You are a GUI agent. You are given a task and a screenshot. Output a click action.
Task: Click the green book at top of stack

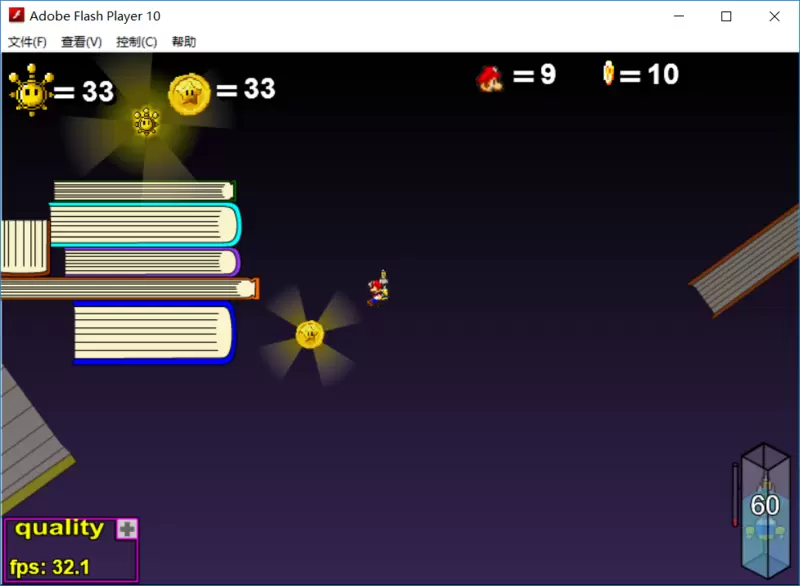(145, 191)
